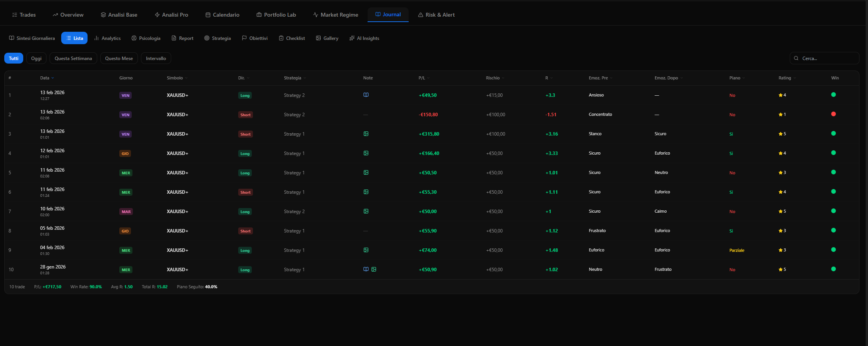Select the Tutti filter
Screen dimensions: 868x346
pos(14,59)
